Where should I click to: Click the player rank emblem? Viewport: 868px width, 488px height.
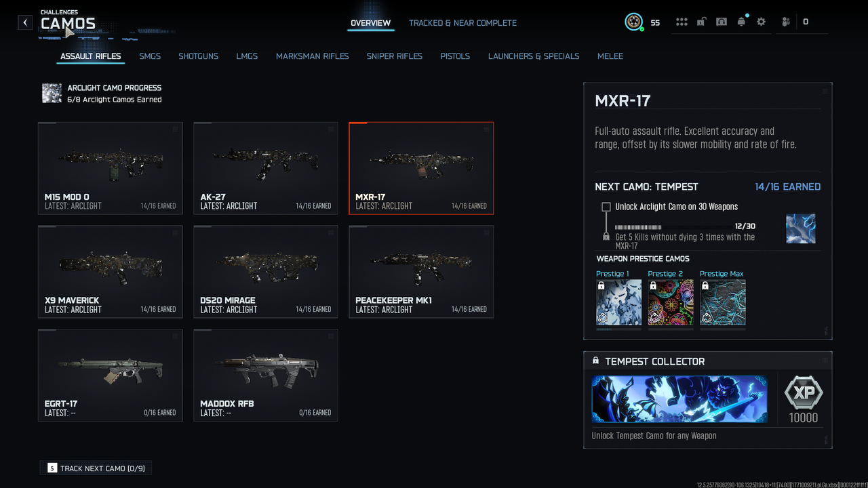pyautogui.click(x=633, y=22)
